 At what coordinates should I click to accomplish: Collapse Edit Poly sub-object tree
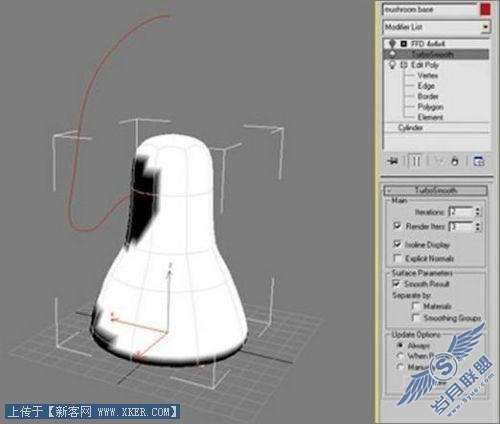pyautogui.click(x=404, y=65)
